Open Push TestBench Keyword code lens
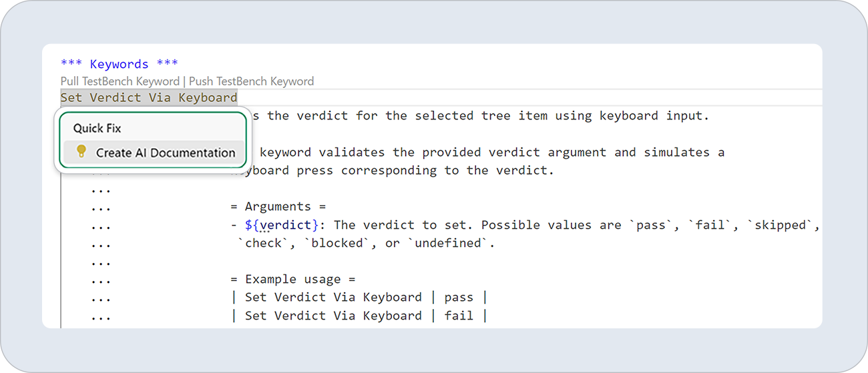This screenshot has width=868, height=373. [252, 81]
